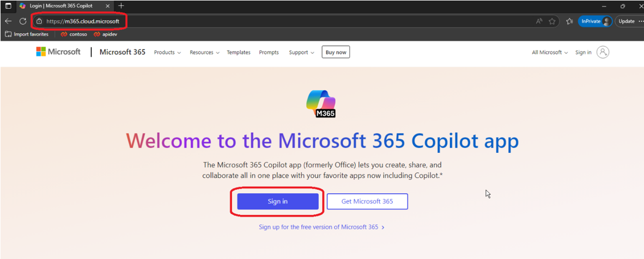Screen dimensions: 644x259
Task: Open a new tab with plus icon
Action: [x=121, y=6]
